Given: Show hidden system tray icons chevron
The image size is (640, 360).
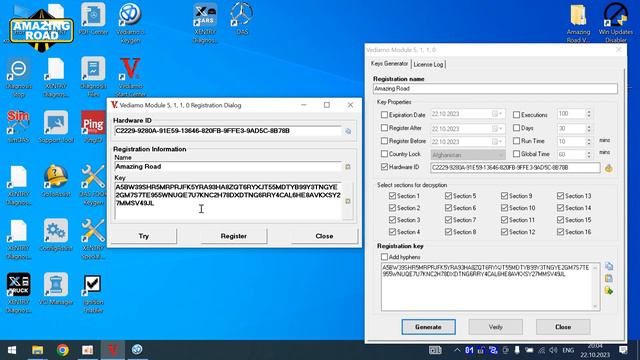Looking at the screenshot, I should click(x=457, y=350).
